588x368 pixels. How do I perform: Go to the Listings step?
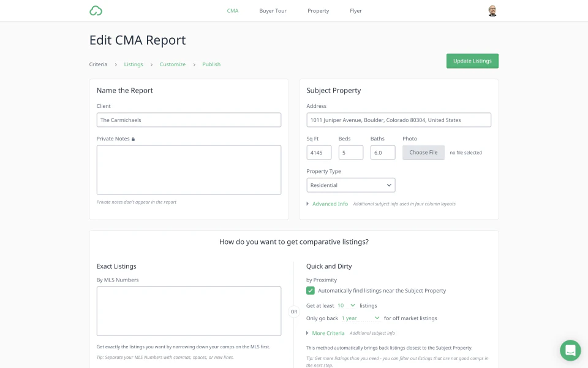[x=134, y=64]
